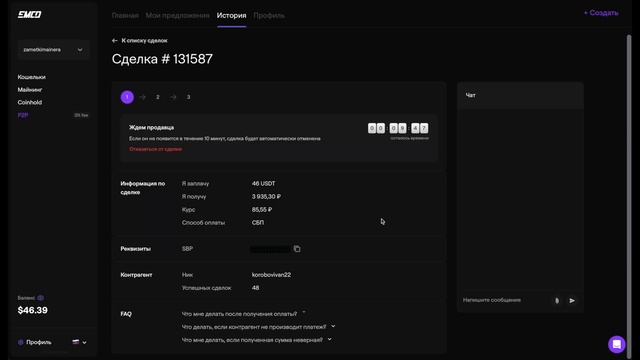The image size is (640, 360).
Task: Click counterparty nickname korobovivan22
Action: click(271, 275)
